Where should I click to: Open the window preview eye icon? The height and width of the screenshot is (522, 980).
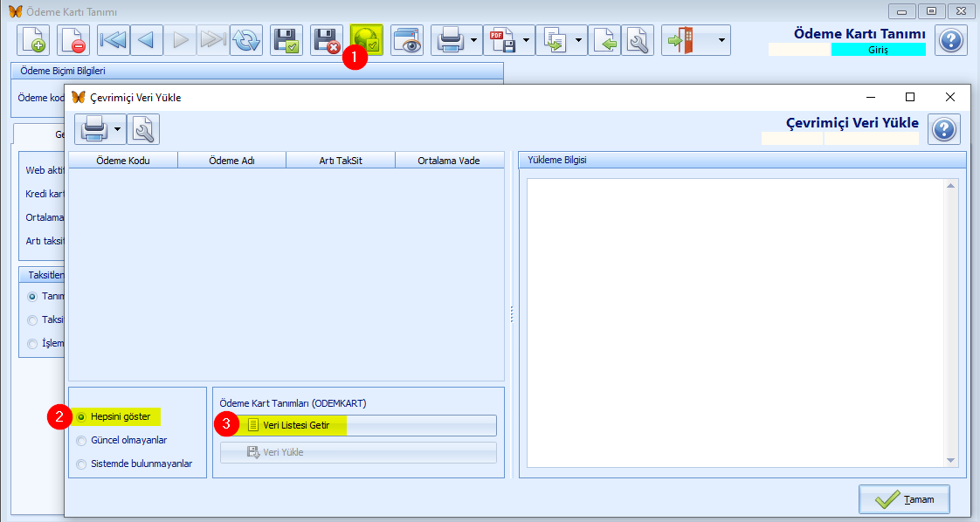click(407, 40)
